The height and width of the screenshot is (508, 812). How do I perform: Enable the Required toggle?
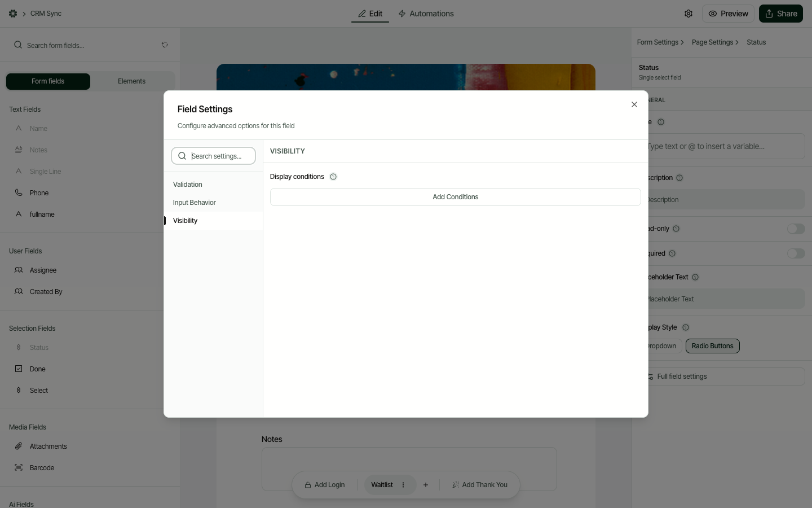pos(796,253)
